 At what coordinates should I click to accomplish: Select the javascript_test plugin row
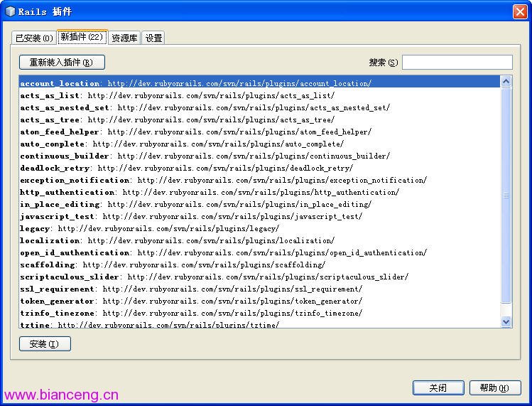coord(259,216)
